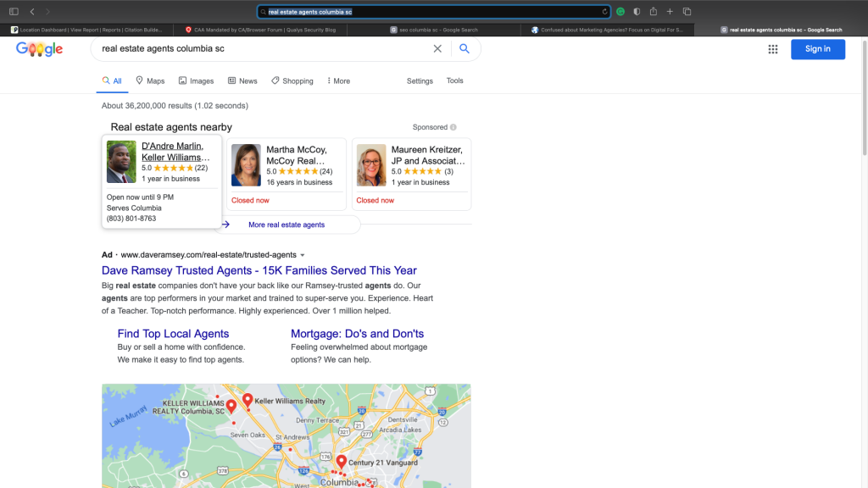Click the More real estate agents link

286,225
